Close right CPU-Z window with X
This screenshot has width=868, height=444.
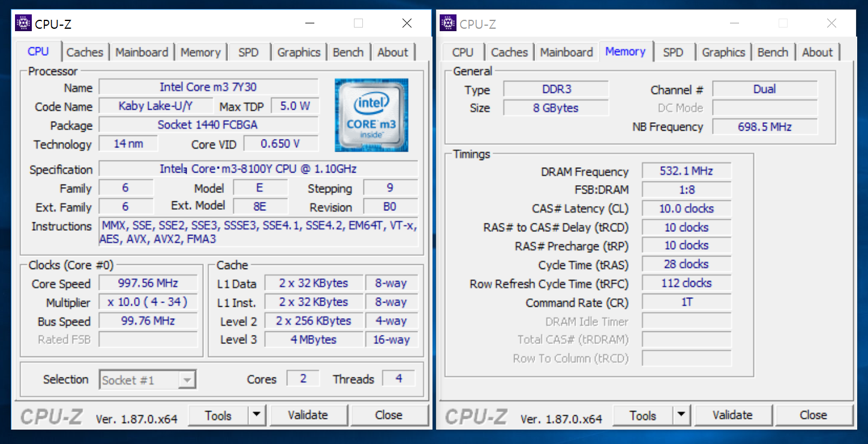pyautogui.click(x=831, y=23)
